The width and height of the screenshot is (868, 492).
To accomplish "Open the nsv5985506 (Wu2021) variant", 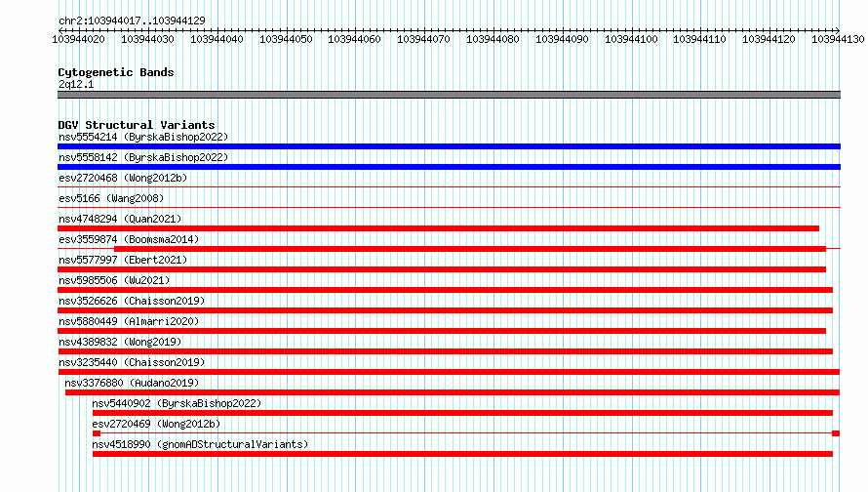I will (114, 280).
